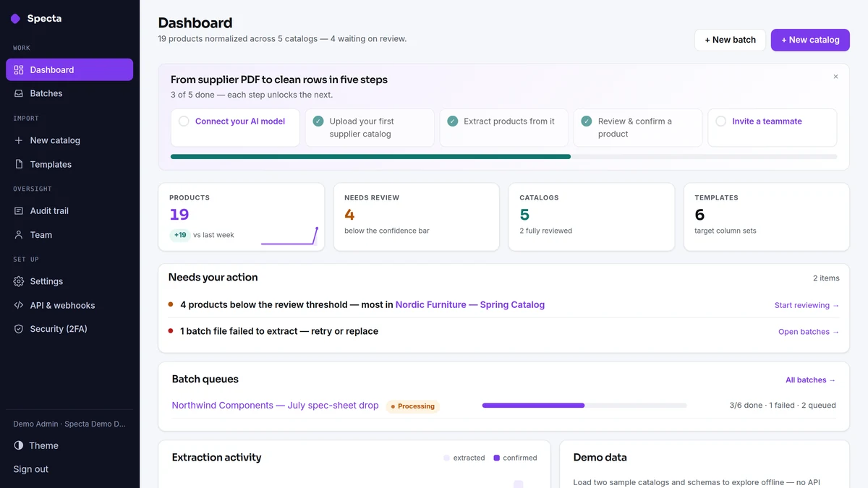
Task: Go to New catalog in sidebar
Action: click(x=69, y=140)
